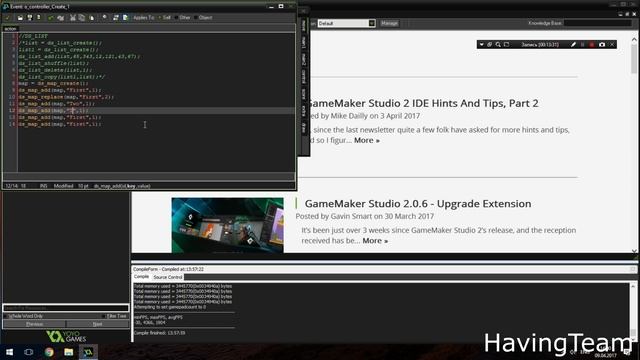Select Self in Applies To options

(164, 18)
